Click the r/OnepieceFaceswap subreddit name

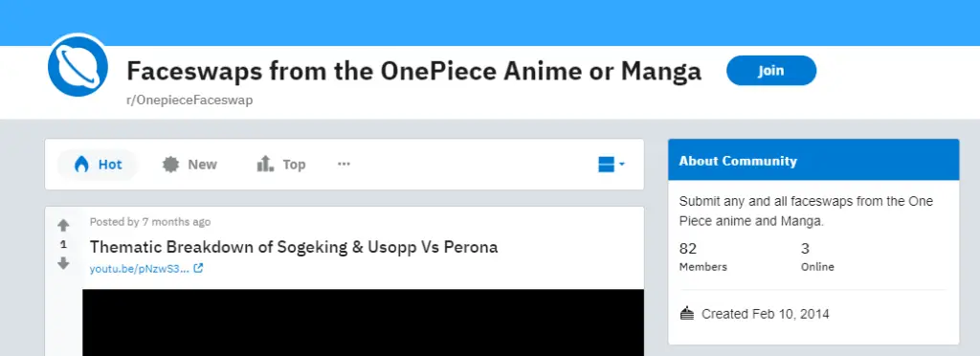tap(190, 100)
